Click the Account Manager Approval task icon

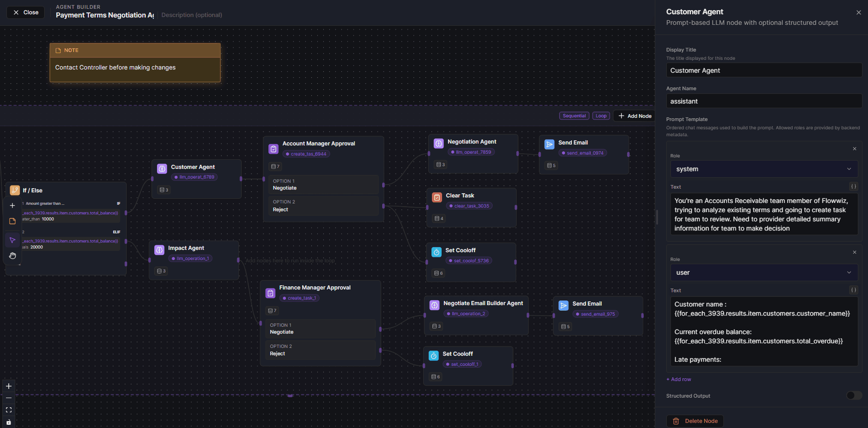[274, 149]
